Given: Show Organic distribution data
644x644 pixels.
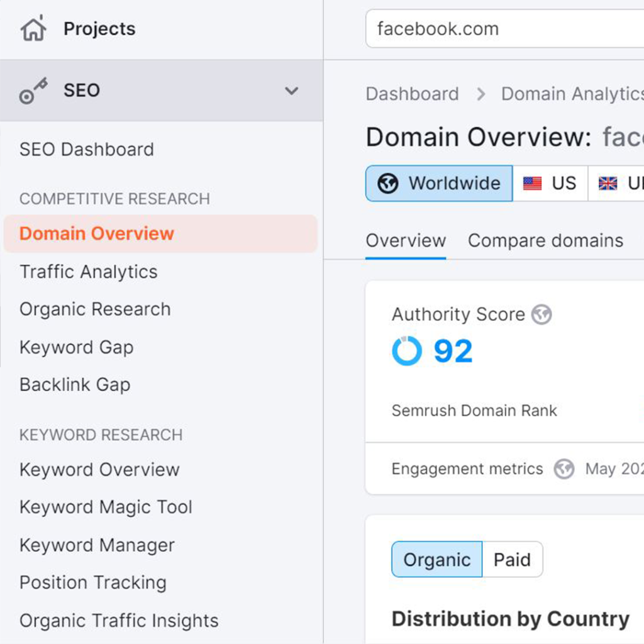Looking at the screenshot, I should click(x=437, y=559).
